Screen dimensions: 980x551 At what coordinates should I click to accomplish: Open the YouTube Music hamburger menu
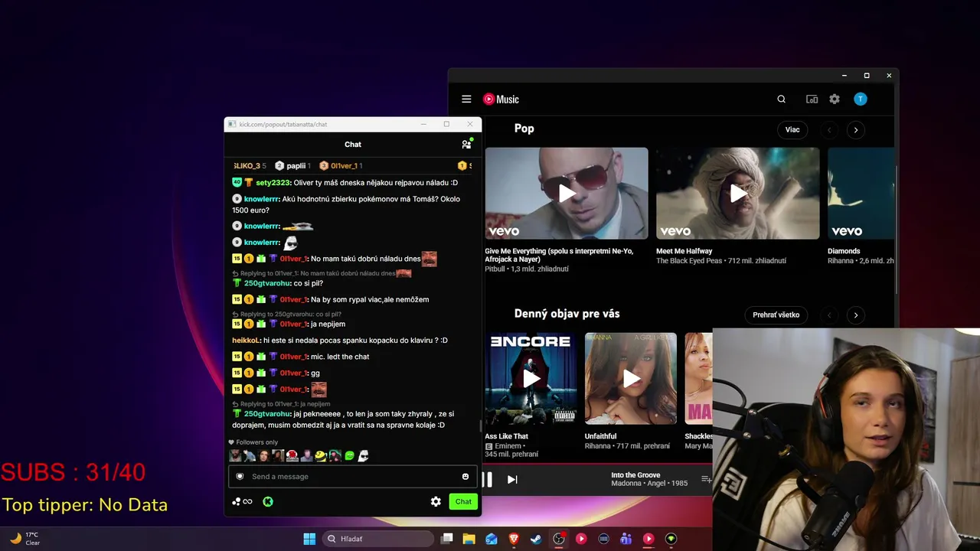pos(466,99)
